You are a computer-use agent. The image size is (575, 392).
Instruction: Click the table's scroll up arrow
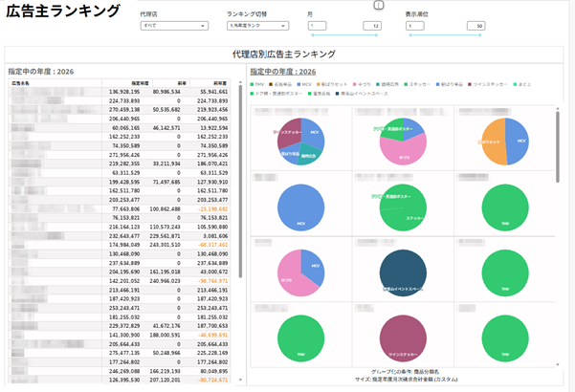[240, 82]
